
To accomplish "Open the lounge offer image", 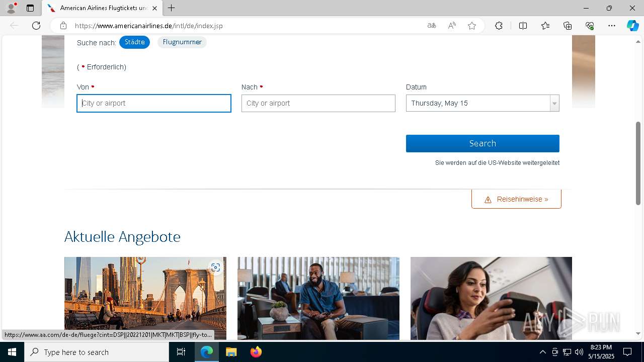I will (x=318, y=298).
